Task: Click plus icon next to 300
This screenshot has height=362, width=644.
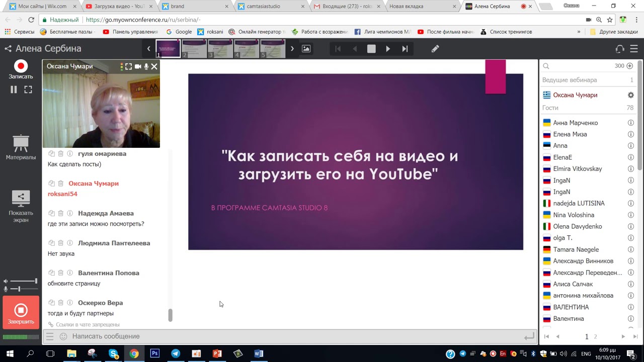Action: [x=629, y=66]
